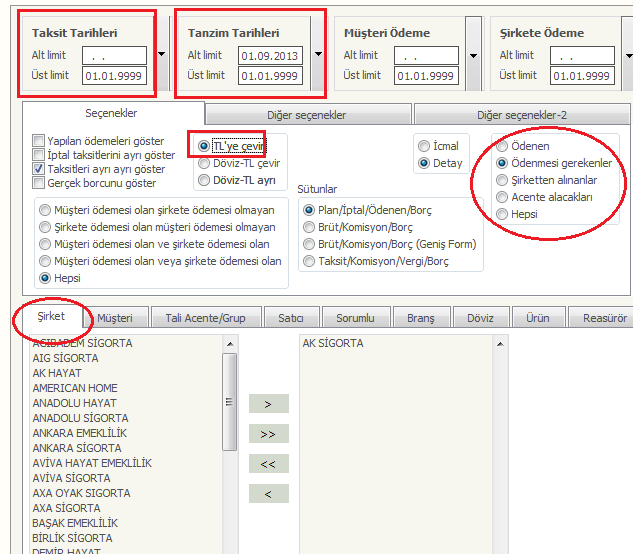The image size is (633, 559).
Task: Click Tanzim Tarihleri Alt limit date field
Action: click(x=270, y=56)
